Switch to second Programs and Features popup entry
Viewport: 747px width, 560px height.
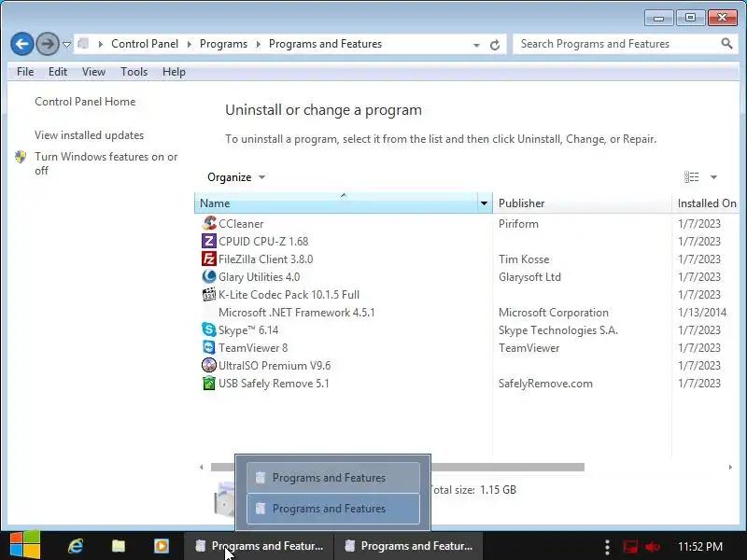pyautogui.click(x=333, y=509)
